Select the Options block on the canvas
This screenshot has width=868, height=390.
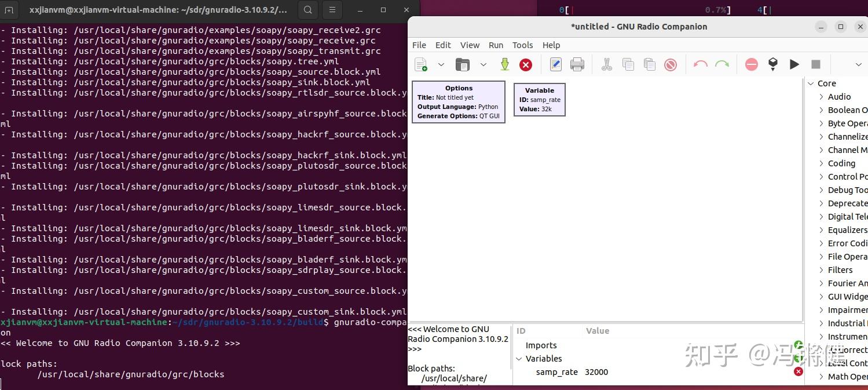coord(458,101)
